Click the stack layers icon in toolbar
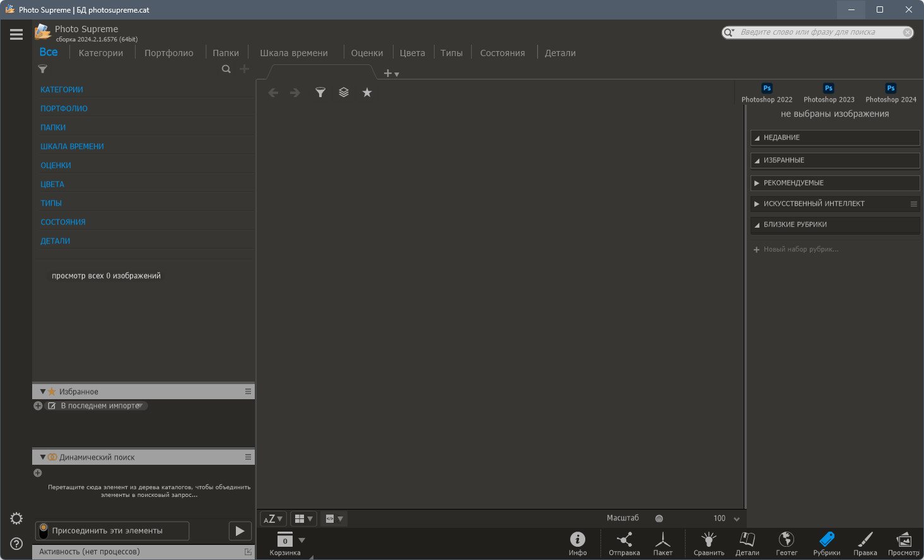Viewport: 924px width, 560px height. (344, 93)
